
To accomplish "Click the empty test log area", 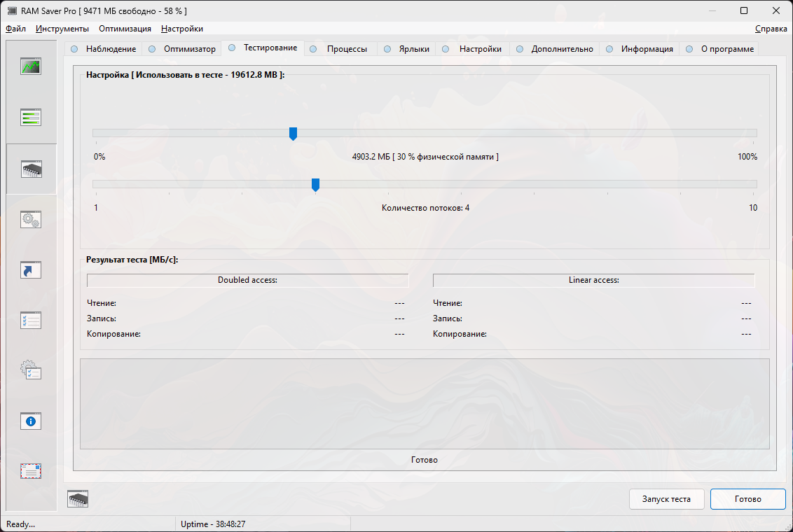I will coord(425,404).
